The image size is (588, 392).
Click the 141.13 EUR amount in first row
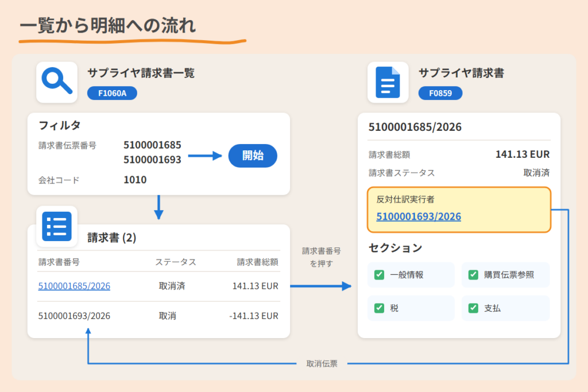click(x=256, y=286)
